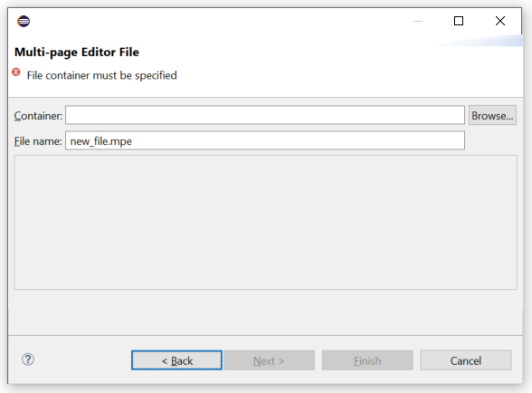532x393 pixels.
Task: Click the File container must be specified message
Action: point(101,75)
